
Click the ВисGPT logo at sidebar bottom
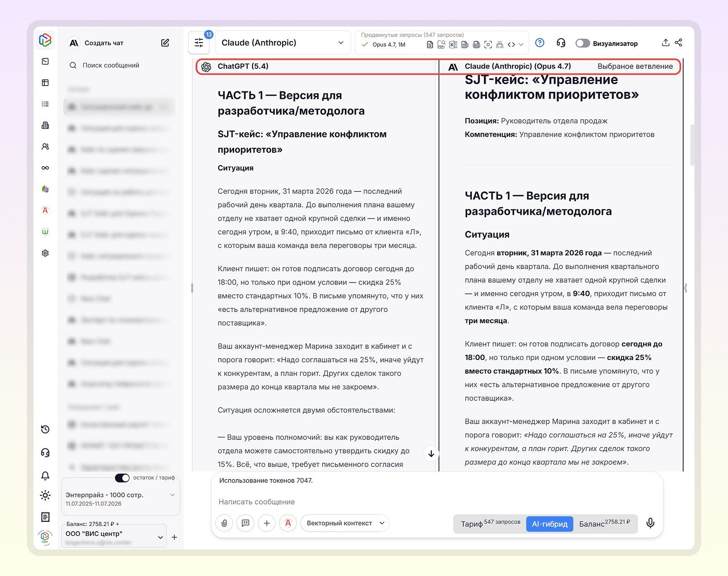click(x=45, y=537)
